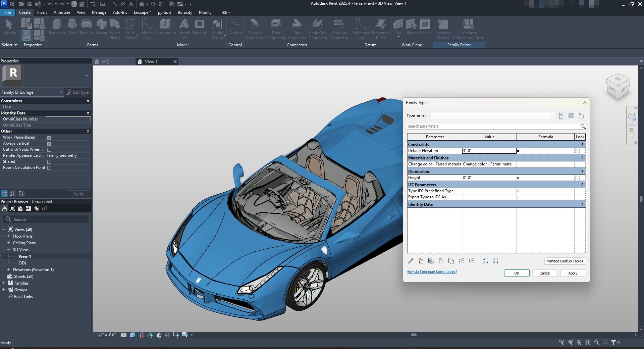This screenshot has width=644, height=349.
Task: Choose the Revolve form tool
Action: coord(87,27)
